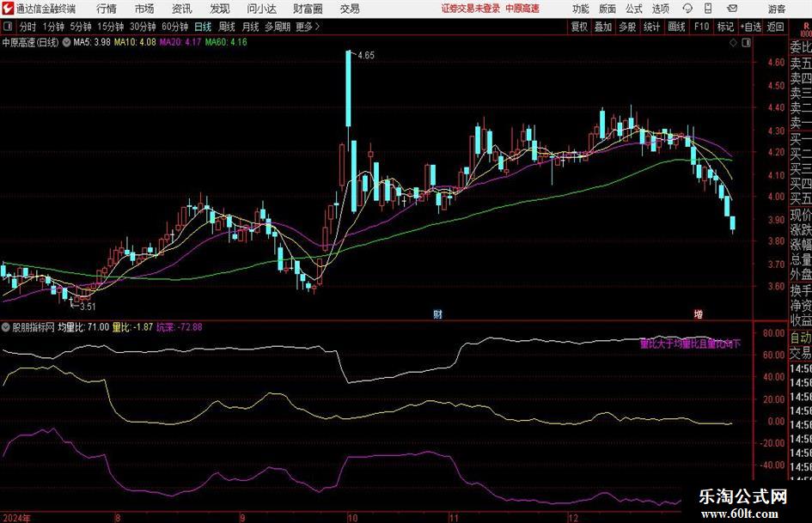Click the 增 marker on the chart
This screenshot has height=523, width=812.
tap(699, 314)
